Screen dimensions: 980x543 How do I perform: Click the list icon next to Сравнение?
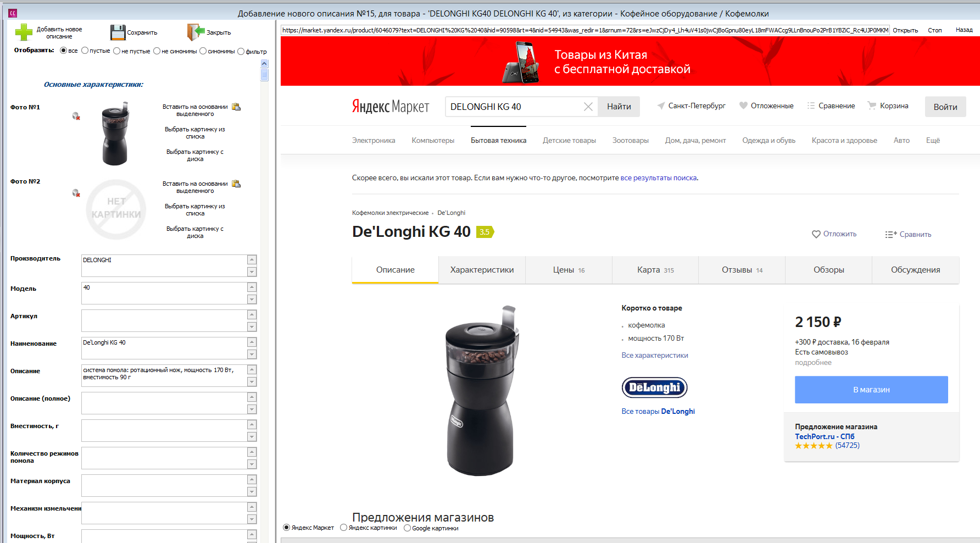(811, 106)
